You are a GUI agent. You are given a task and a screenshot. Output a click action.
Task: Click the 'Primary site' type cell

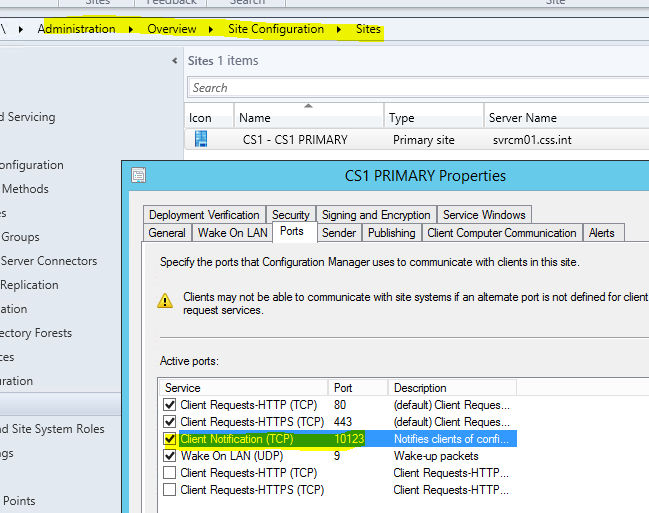point(423,140)
